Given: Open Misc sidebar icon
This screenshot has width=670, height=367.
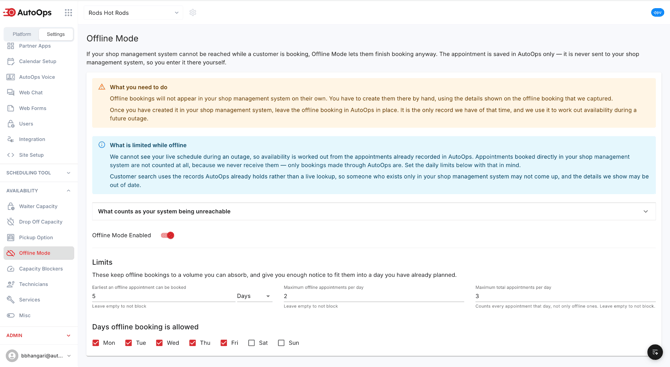Looking at the screenshot, I should (x=11, y=315).
